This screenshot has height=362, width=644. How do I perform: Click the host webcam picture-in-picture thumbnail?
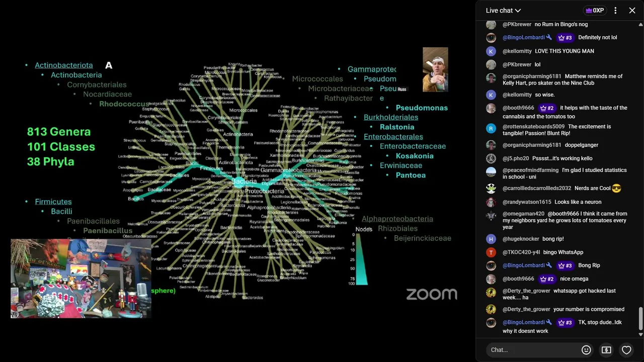pyautogui.click(x=81, y=279)
